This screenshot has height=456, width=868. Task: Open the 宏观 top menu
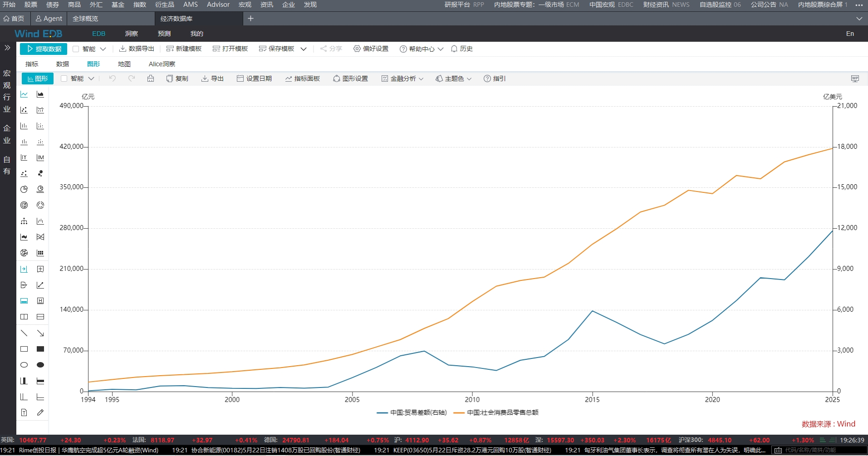pos(245,5)
